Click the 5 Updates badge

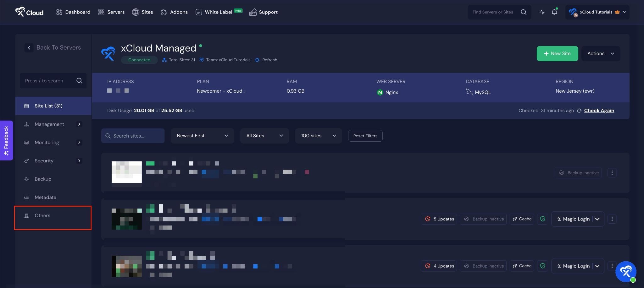[439, 219]
